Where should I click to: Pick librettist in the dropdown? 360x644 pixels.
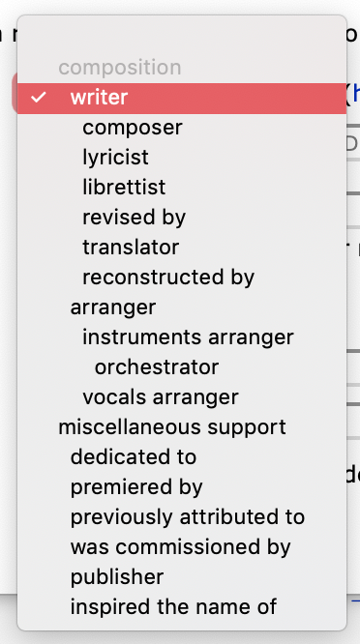182,188
